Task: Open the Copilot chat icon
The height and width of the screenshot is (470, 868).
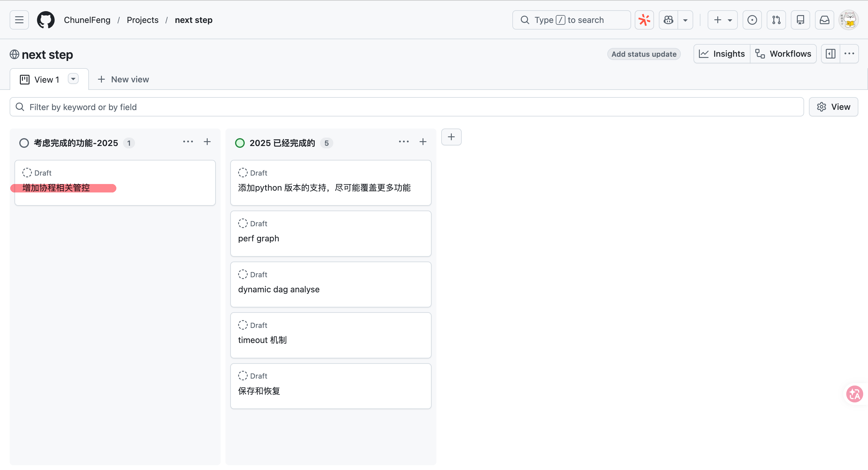Action: point(668,20)
